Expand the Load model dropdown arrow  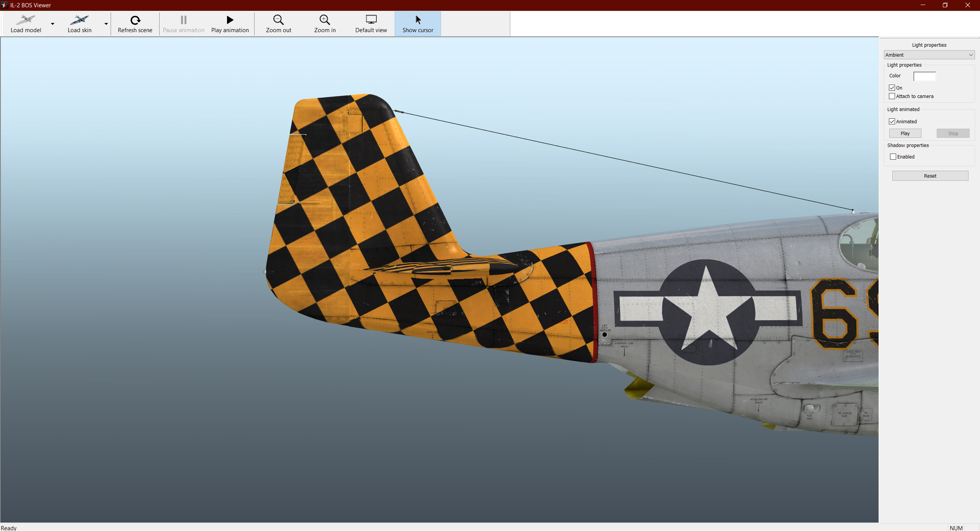(52, 24)
